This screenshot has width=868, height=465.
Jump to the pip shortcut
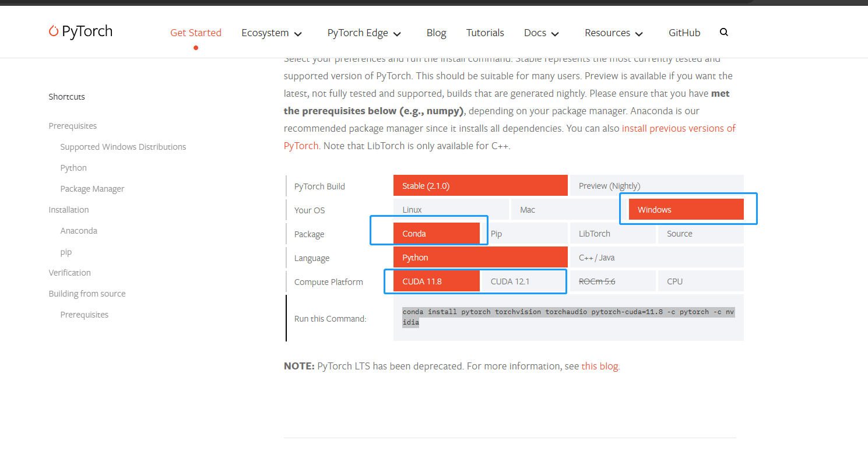tap(66, 252)
